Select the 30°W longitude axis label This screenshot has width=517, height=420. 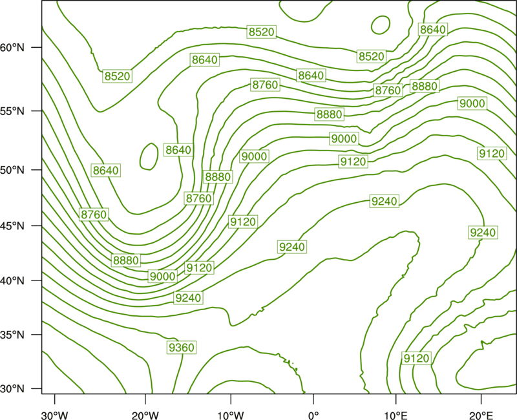coord(54,415)
